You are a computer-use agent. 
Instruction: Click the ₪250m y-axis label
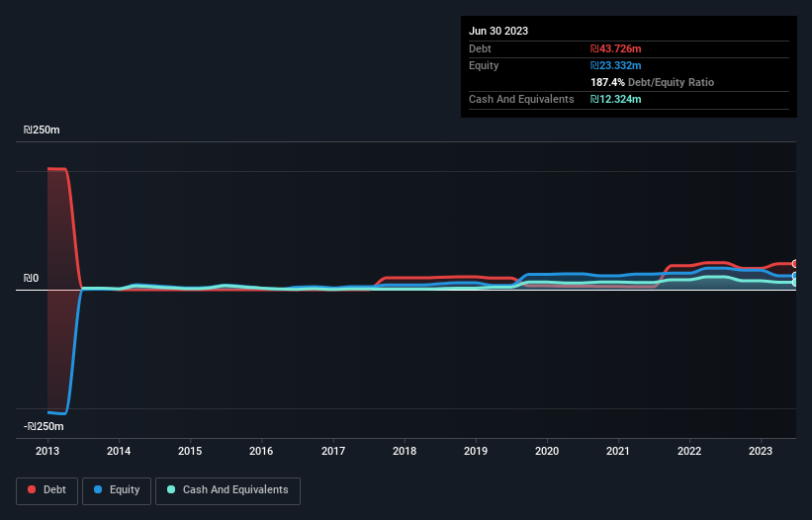click(x=42, y=130)
